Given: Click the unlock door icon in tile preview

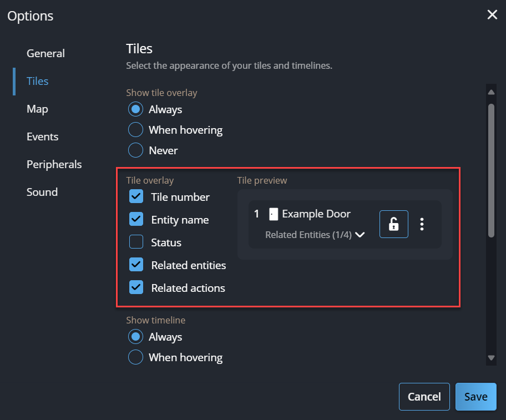Looking at the screenshot, I should [x=393, y=224].
